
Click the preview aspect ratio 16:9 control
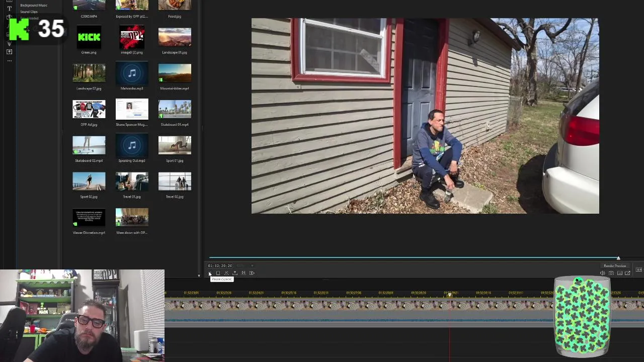639,269
